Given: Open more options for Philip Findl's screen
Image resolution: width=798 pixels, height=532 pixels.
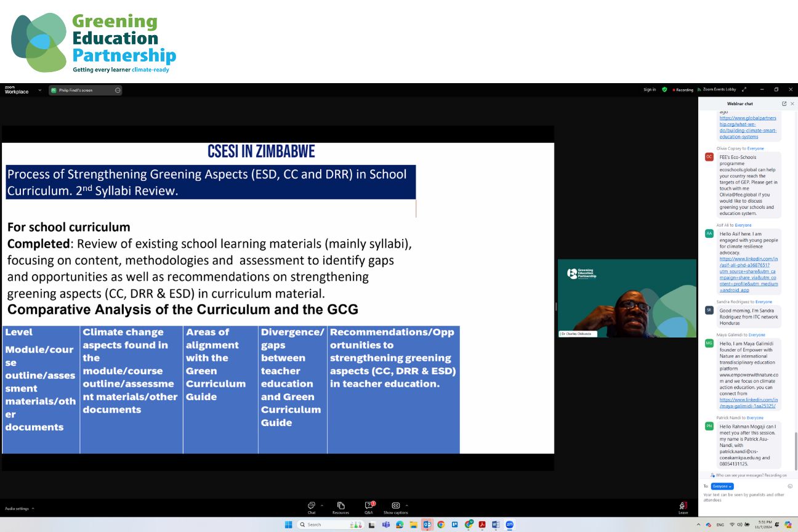Looking at the screenshot, I should (x=118, y=90).
